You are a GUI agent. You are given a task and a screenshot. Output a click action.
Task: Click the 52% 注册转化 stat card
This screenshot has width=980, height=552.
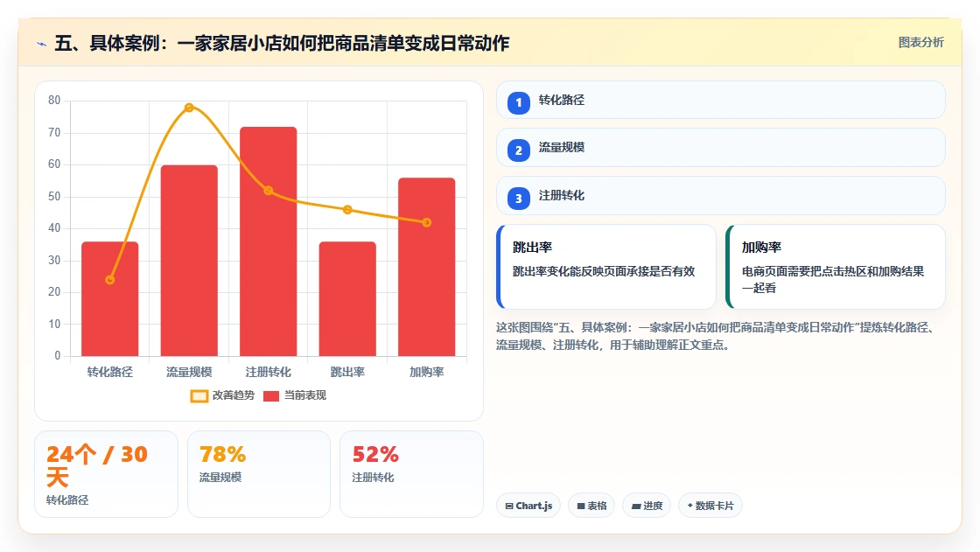pyautogui.click(x=411, y=474)
